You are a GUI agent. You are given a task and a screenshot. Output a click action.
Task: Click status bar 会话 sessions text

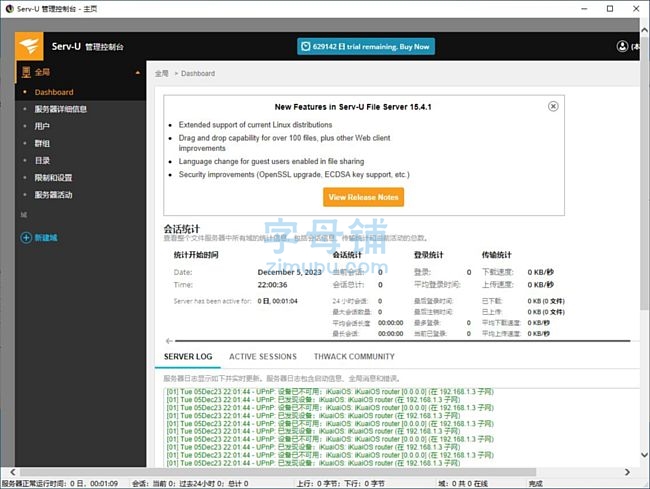tap(190, 484)
